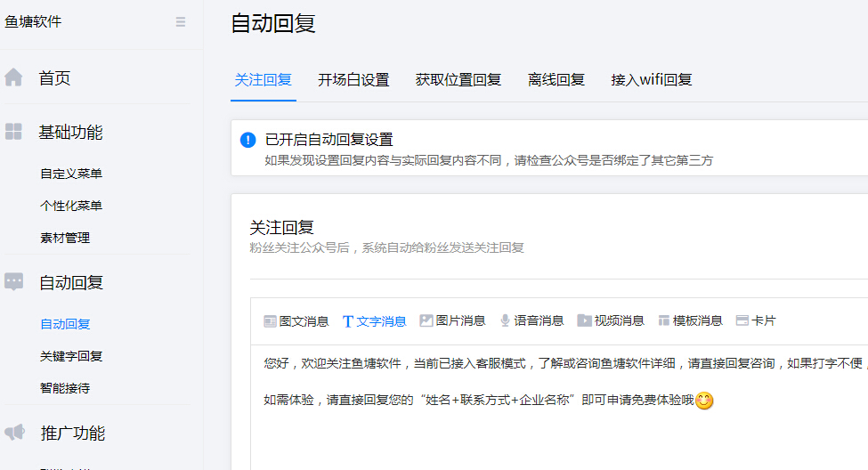Viewport: 868px width, 470px height.
Task: Switch to the 离线回复 tab
Action: point(556,80)
